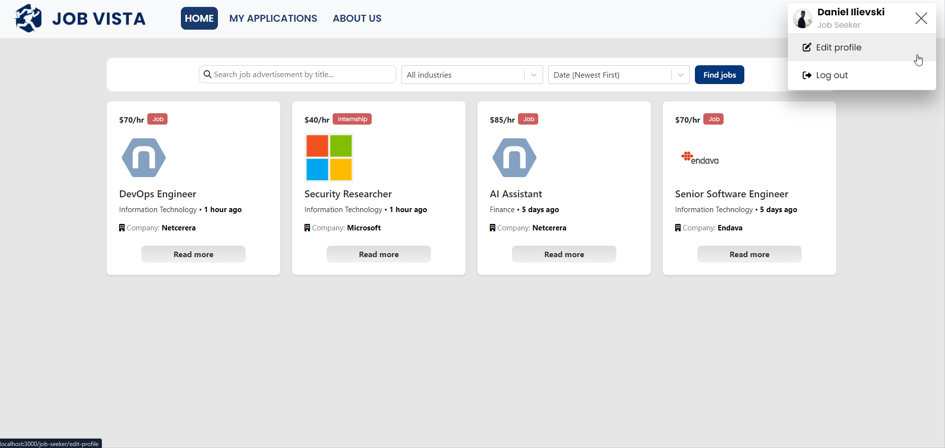Click the Endava logo on Senior Software Engineer card

(x=700, y=158)
